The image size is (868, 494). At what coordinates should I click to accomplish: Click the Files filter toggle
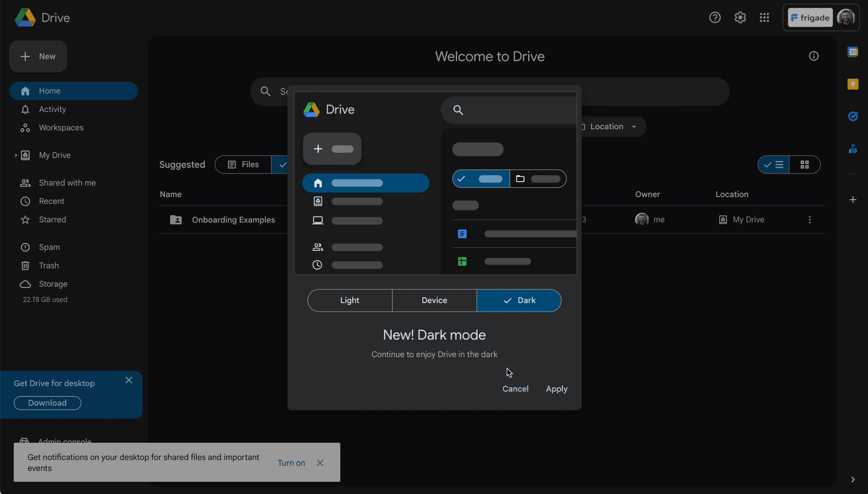click(x=243, y=165)
